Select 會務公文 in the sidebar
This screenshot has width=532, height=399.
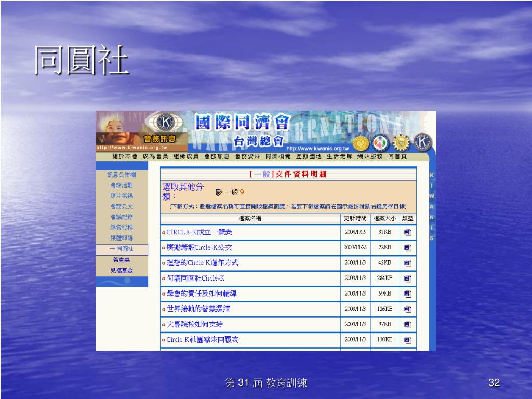point(122,206)
